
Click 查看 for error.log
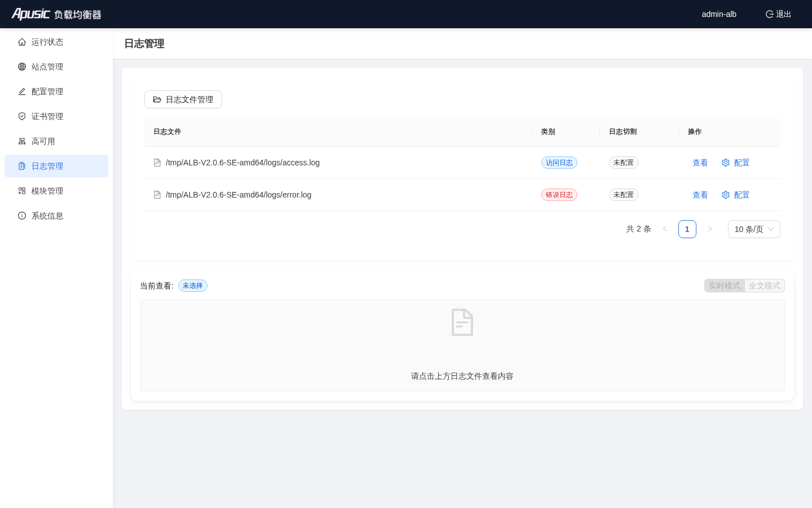pos(700,195)
